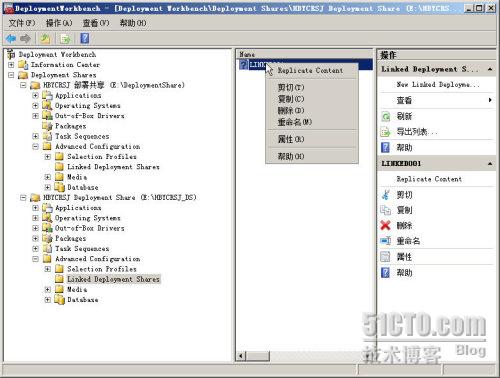Click Operating Systems icon under E:\DeploymentShare
500x378 pixels.
[x=47, y=106]
